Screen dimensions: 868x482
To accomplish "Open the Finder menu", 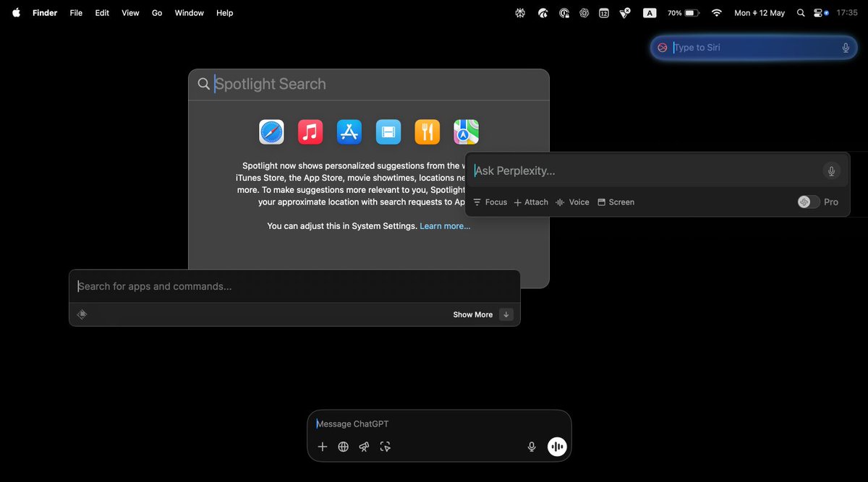I will (x=45, y=13).
